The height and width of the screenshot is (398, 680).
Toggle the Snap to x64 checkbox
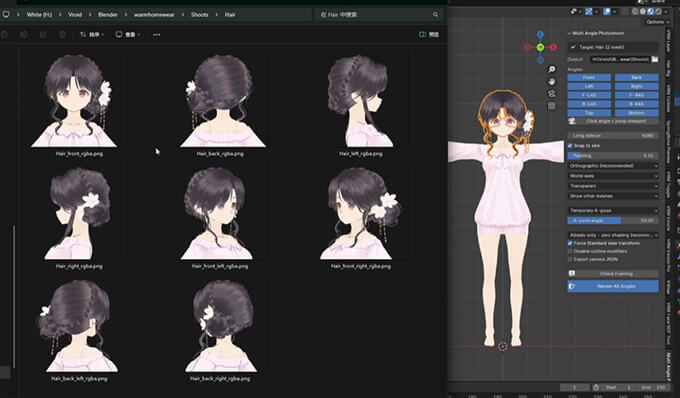pos(570,146)
